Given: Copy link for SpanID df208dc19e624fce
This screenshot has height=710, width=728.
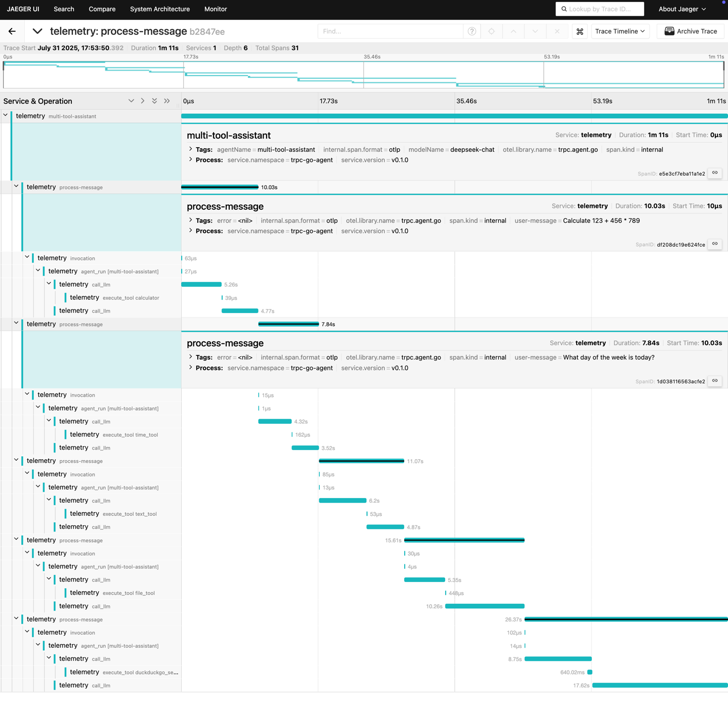Looking at the screenshot, I should coord(715,244).
